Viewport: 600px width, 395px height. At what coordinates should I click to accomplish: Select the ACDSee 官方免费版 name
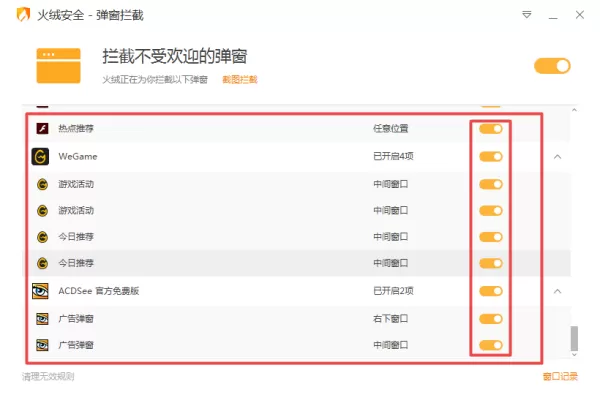(99, 291)
